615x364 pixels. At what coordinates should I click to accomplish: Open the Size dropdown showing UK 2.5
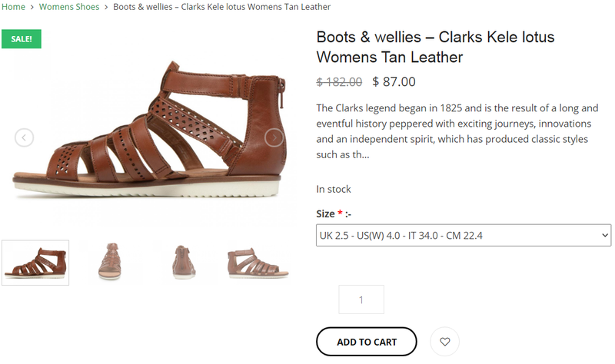[x=464, y=235]
